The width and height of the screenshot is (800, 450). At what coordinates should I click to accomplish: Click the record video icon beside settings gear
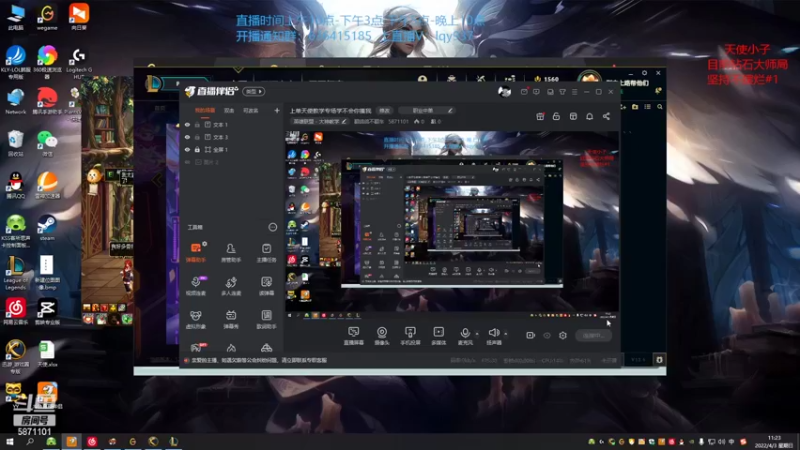coord(531,335)
